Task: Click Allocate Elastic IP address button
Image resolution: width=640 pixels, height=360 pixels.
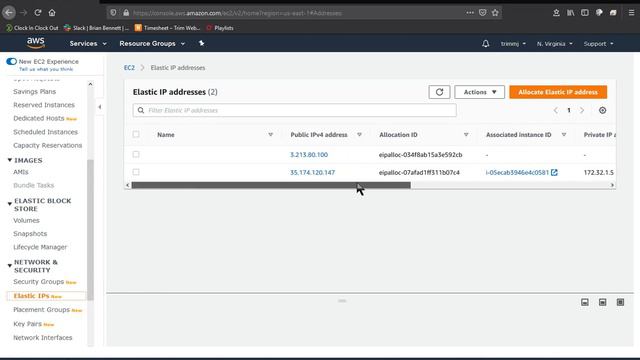Action: (558, 92)
